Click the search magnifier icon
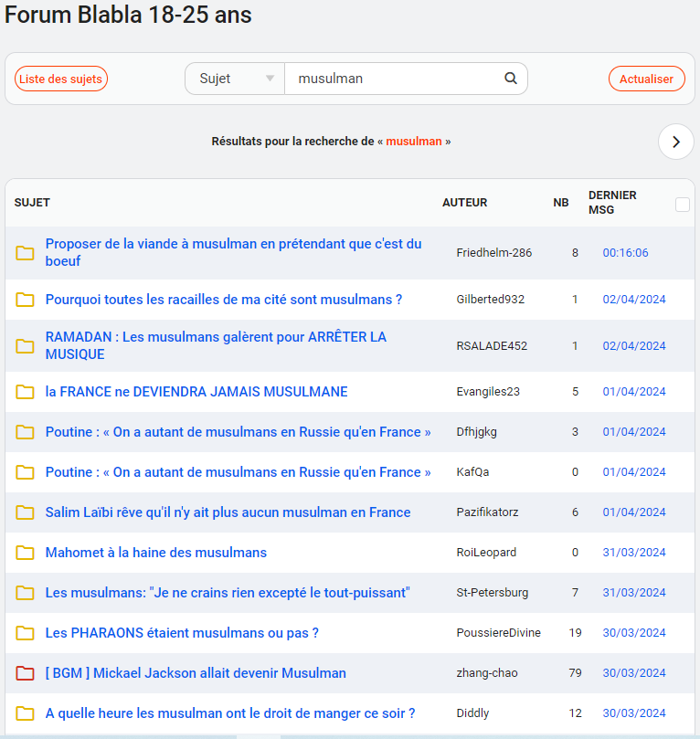The image size is (700, 739). 511,79
